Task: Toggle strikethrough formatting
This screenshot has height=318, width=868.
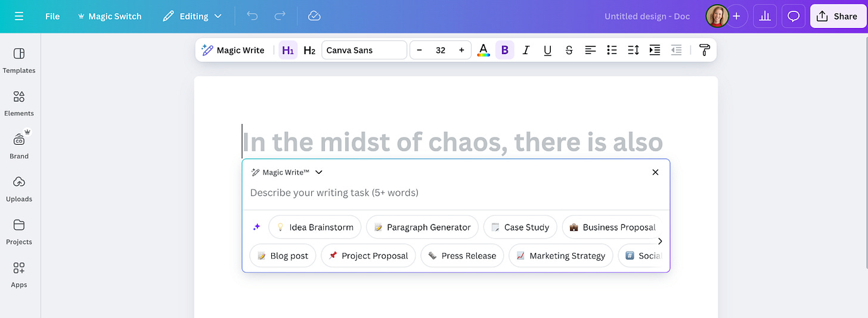Action: (569, 50)
